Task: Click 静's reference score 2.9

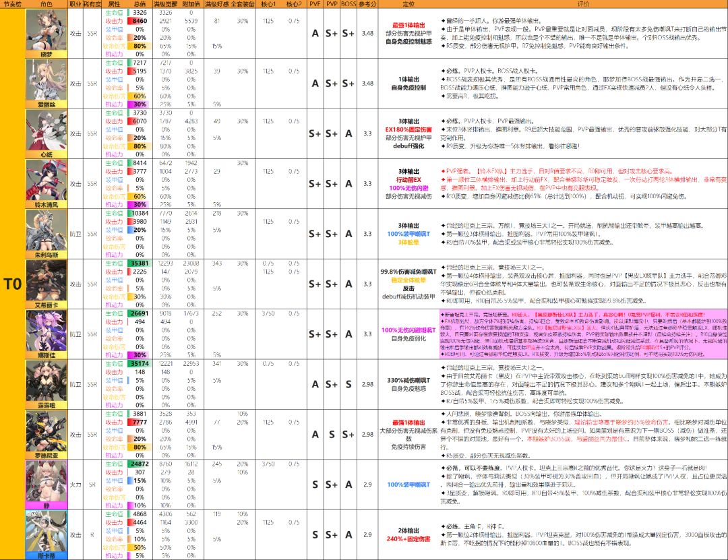Action: [x=367, y=485]
